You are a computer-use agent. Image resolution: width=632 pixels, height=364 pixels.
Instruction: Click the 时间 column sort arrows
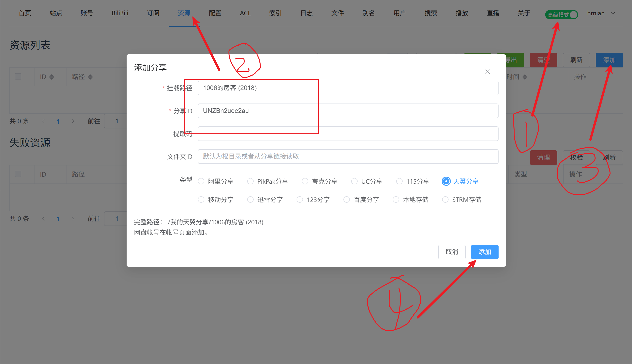coord(525,77)
